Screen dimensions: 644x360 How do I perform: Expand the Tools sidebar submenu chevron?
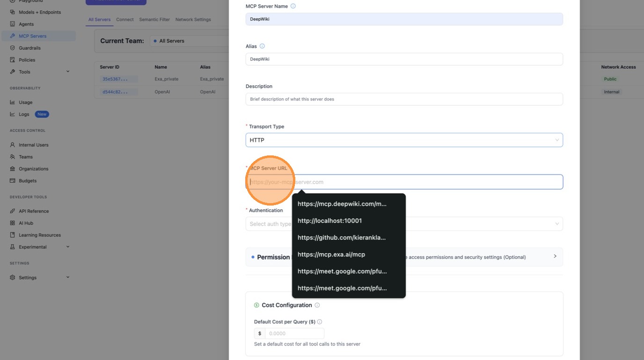coord(68,72)
